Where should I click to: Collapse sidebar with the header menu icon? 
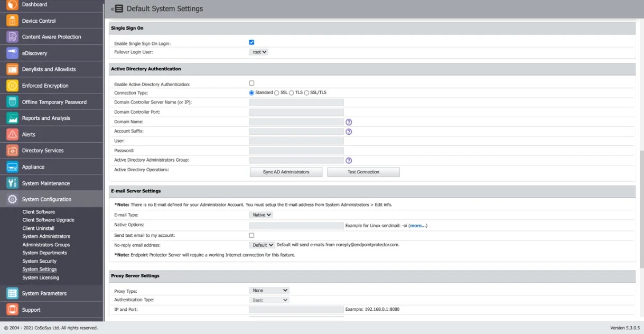tap(117, 9)
